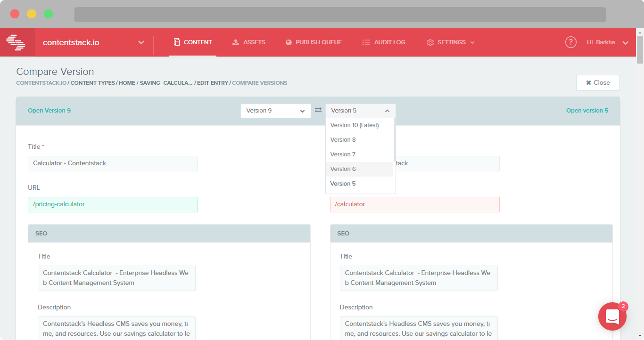The width and height of the screenshot is (644, 340).
Task: Click the Compare Version heading
Action: point(55,72)
